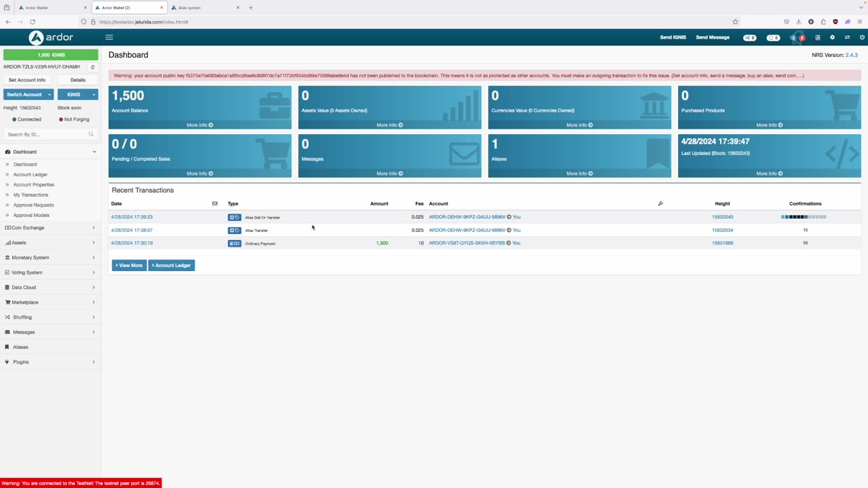The image size is (868, 488).
Task: Expand Coin Exchange sidebar section
Action: (x=50, y=228)
